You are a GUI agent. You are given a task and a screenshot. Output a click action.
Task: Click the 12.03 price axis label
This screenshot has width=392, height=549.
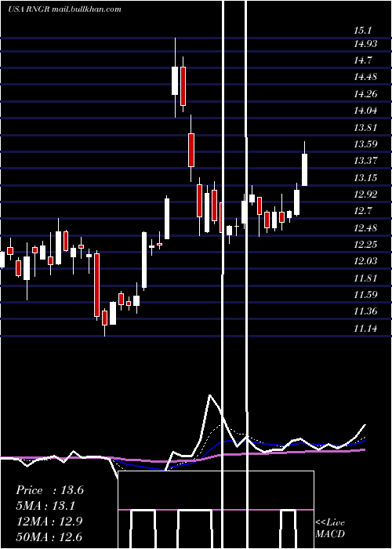coord(365,261)
